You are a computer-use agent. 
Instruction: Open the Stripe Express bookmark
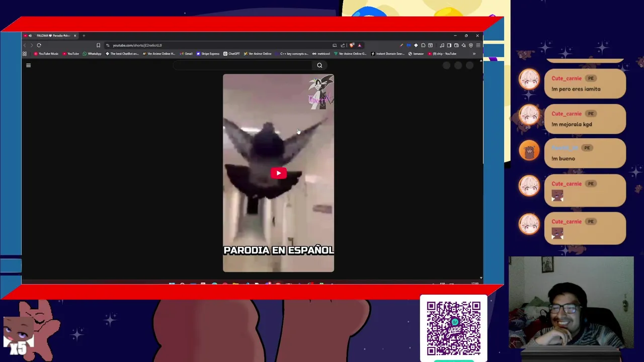pyautogui.click(x=208, y=54)
